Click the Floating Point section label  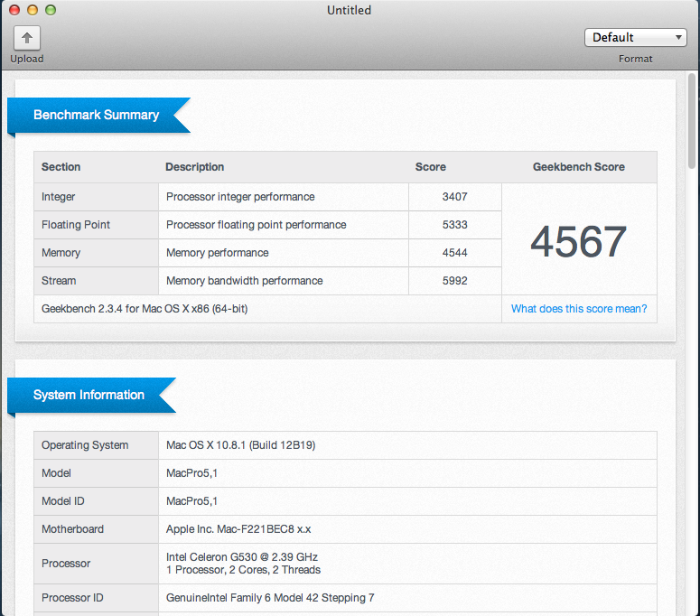pos(76,225)
